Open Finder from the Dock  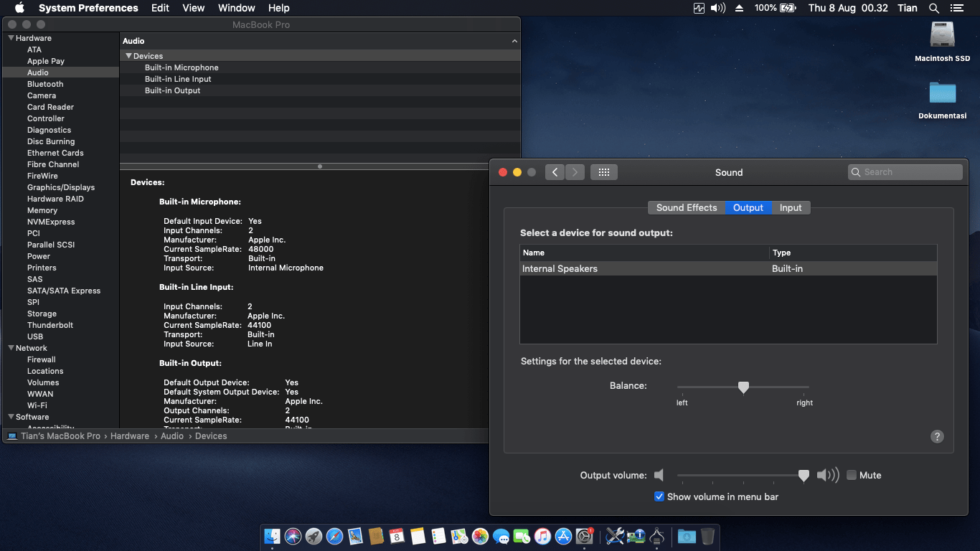click(272, 536)
